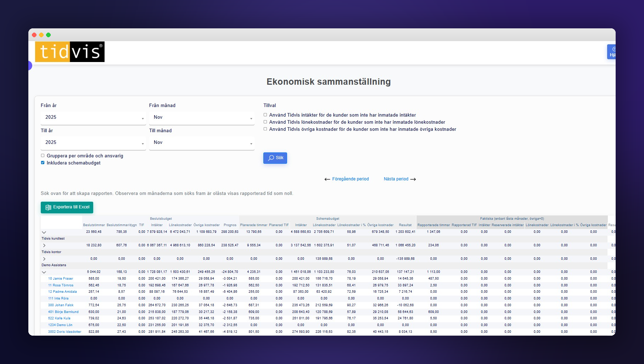Image resolution: width=644 pixels, height=364 pixels.
Task: Click the Beslutsbudget group header
Action: coord(161,219)
